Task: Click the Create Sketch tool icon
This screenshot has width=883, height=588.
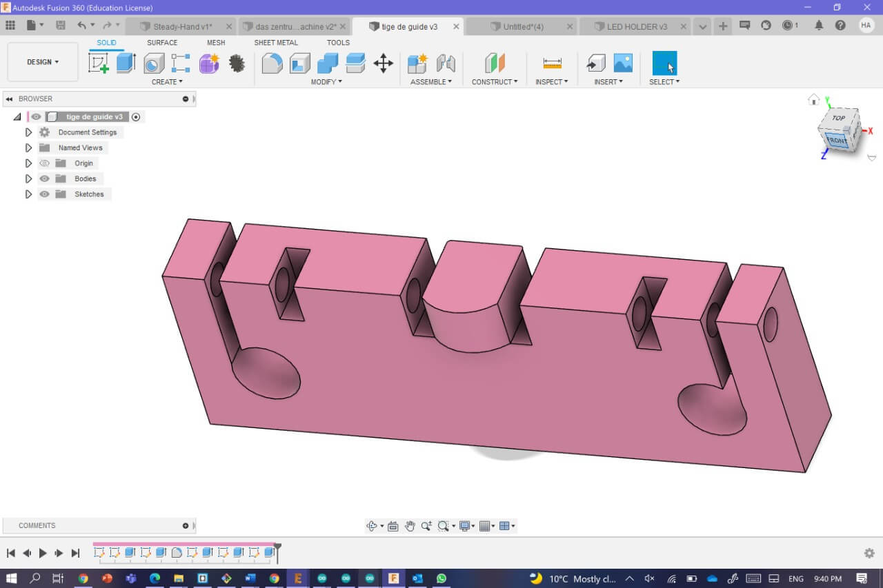Action: pos(99,63)
